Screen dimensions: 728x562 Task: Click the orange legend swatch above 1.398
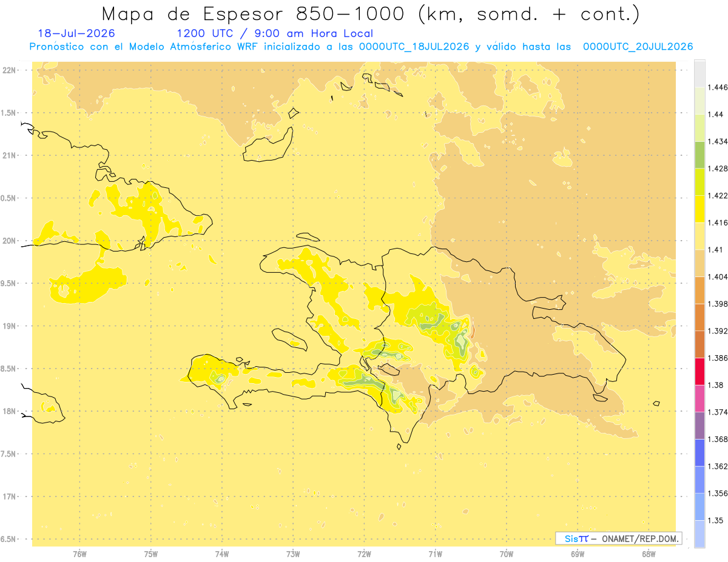[x=699, y=290]
